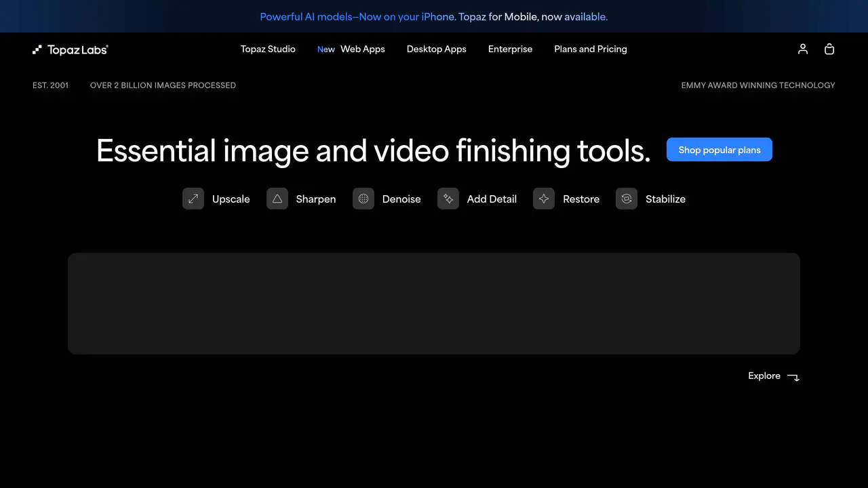The image size is (868, 488).
Task: Click the Add Detail label
Action: point(492,199)
